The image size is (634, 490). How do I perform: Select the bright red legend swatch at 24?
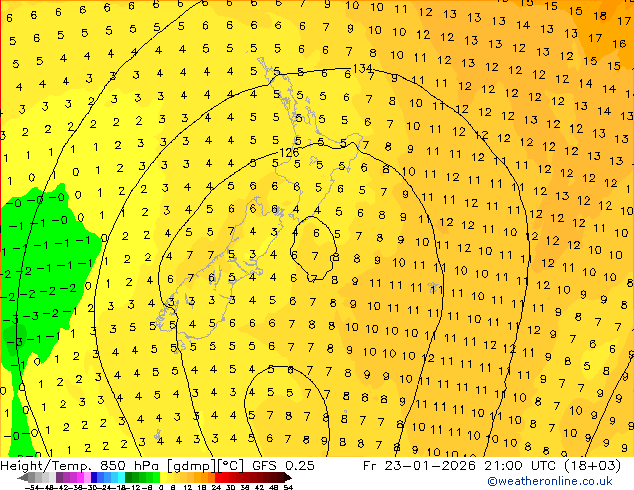click(218, 477)
